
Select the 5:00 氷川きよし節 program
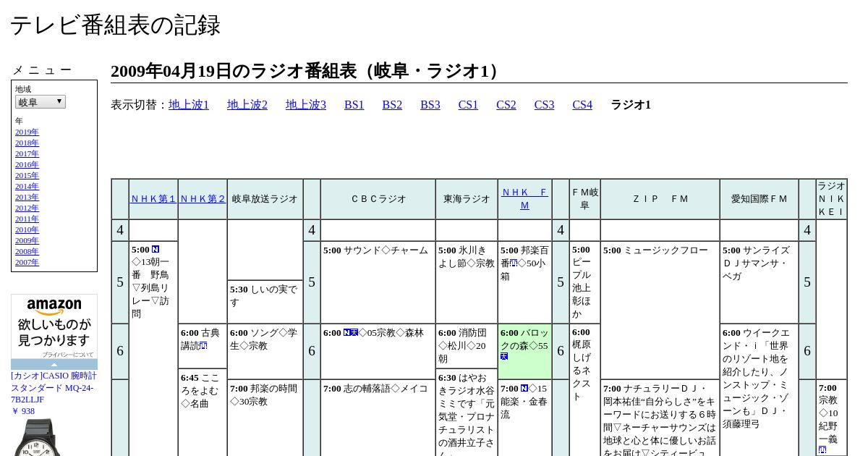467,282
